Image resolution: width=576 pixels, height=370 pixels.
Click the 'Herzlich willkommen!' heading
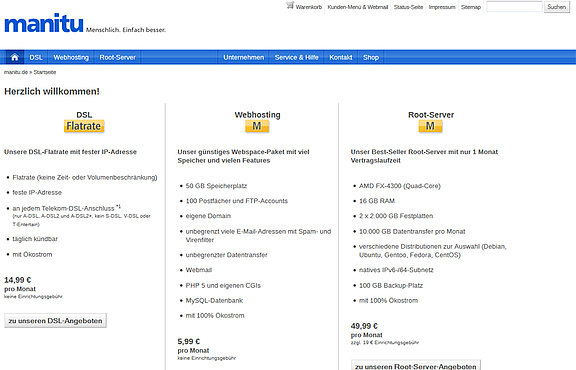(52, 91)
